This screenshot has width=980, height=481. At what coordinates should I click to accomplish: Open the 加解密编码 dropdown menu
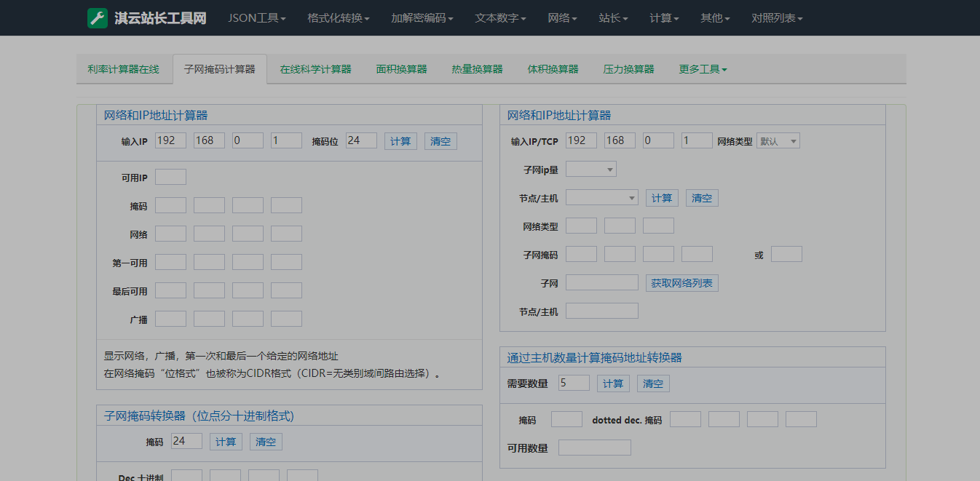click(422, 18)
